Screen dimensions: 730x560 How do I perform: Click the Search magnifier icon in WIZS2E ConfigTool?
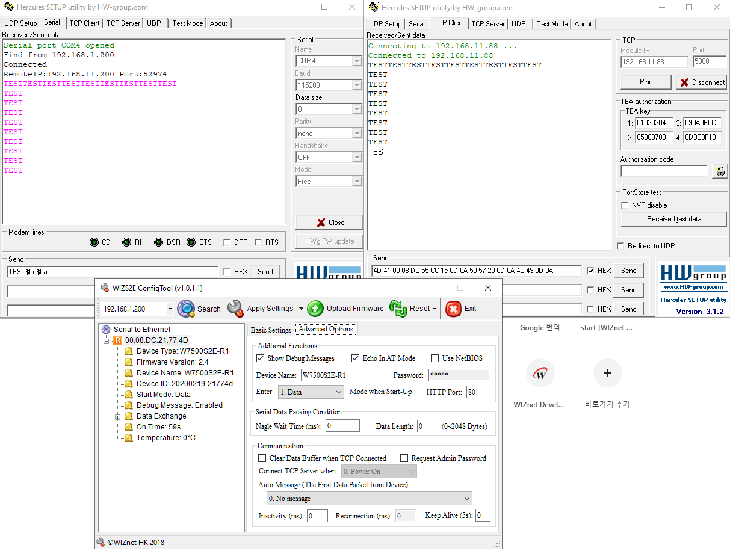(186, 309)
